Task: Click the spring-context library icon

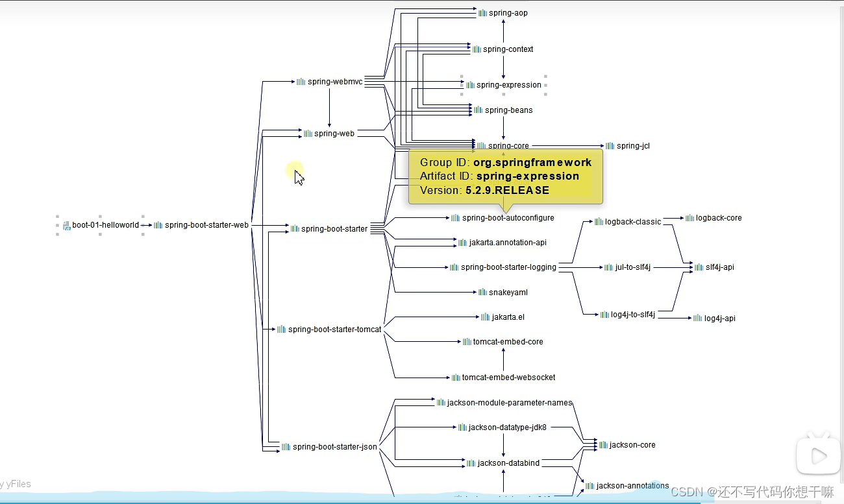Action: tap(477, 49)
